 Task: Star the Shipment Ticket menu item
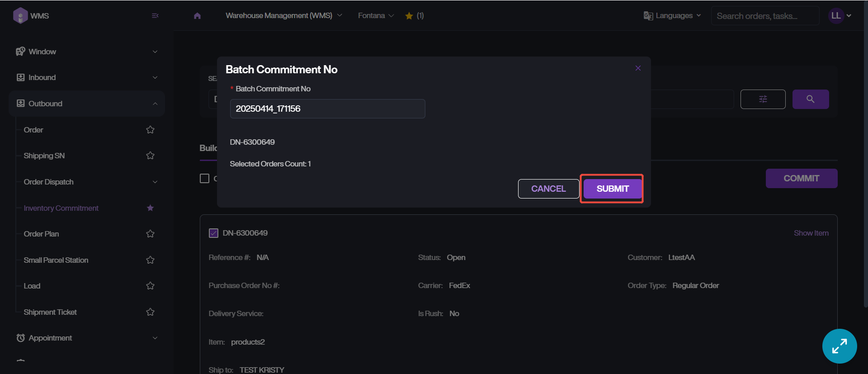click(x=150, y=312)
